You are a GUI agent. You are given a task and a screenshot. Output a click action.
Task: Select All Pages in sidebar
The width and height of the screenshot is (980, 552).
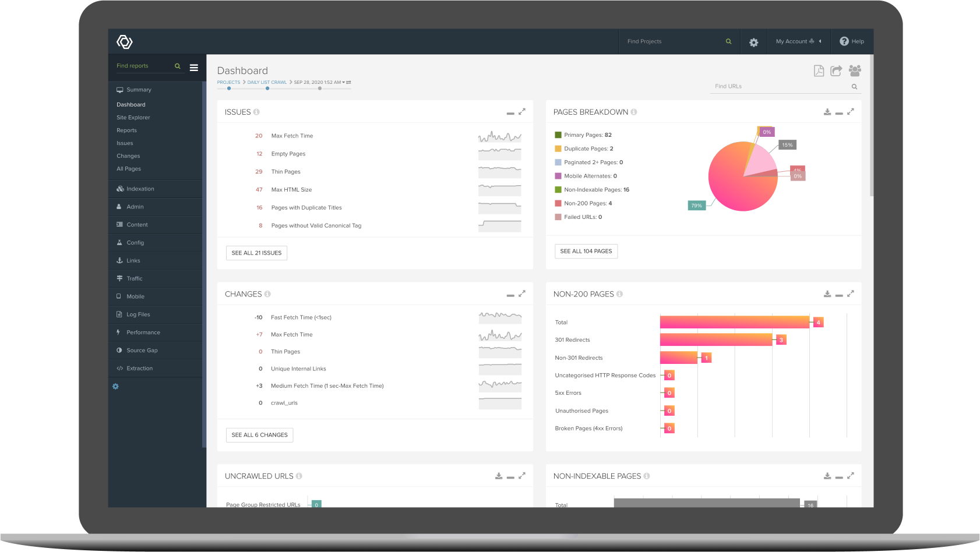coord(129,169)
